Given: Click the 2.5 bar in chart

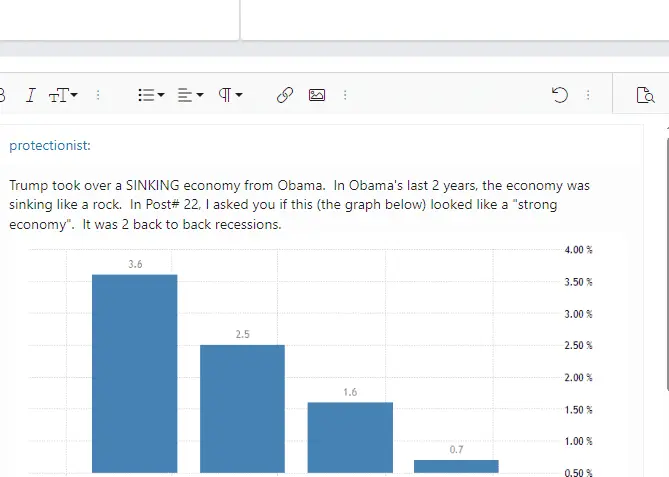Looking at the screenshot, I should 242,405.
